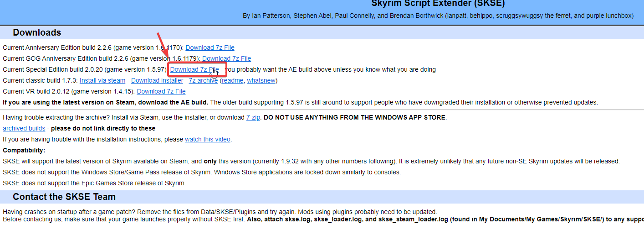Screen dimensions: 644x225
Task: Click the Current classic build 1.7.3 label
Action: coord(40,80)
